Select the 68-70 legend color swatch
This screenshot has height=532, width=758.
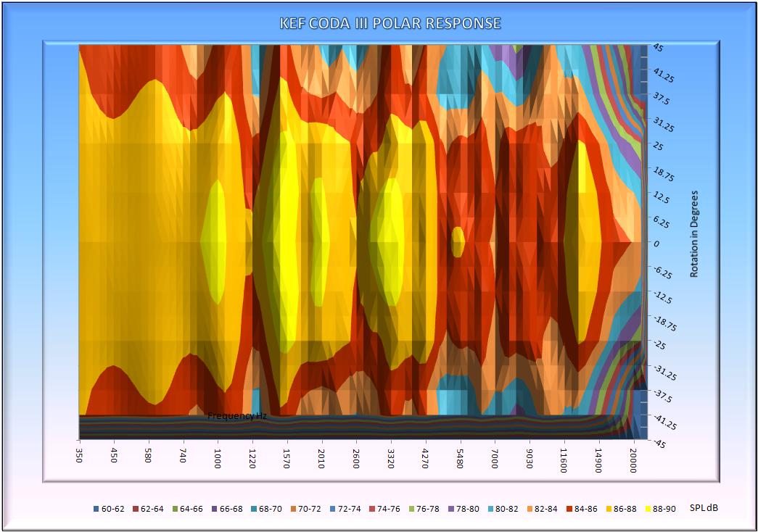254,509
